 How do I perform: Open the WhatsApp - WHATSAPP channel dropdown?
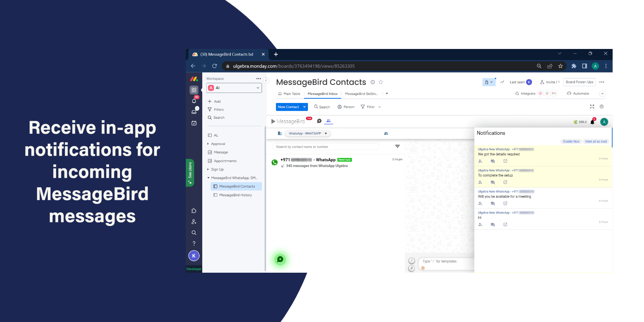pos(308,133)
